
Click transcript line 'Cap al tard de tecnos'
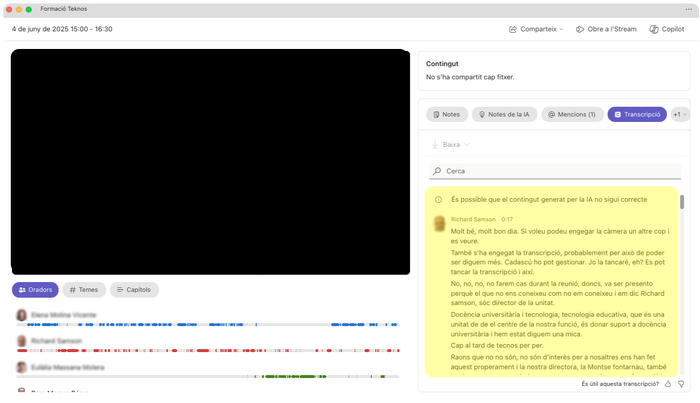point(497,345)
